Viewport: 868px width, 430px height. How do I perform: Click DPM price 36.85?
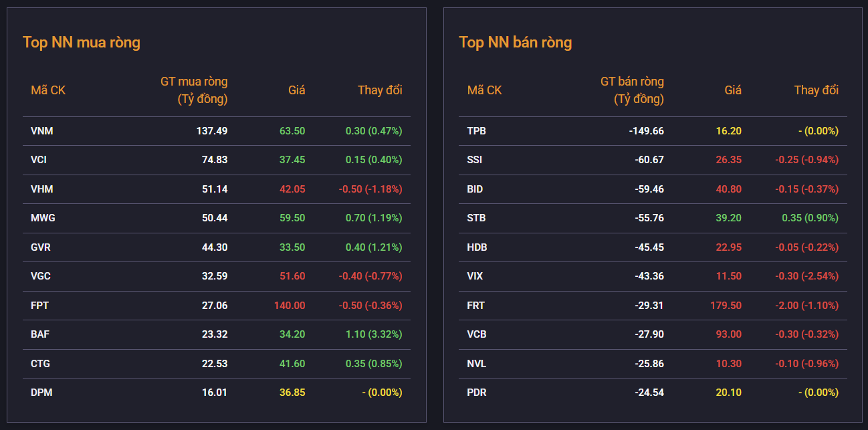click(x=292, y=393)
